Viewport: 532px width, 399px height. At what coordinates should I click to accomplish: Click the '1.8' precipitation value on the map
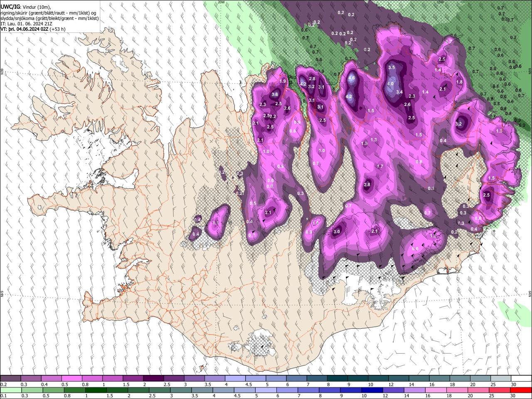(459, 82)
